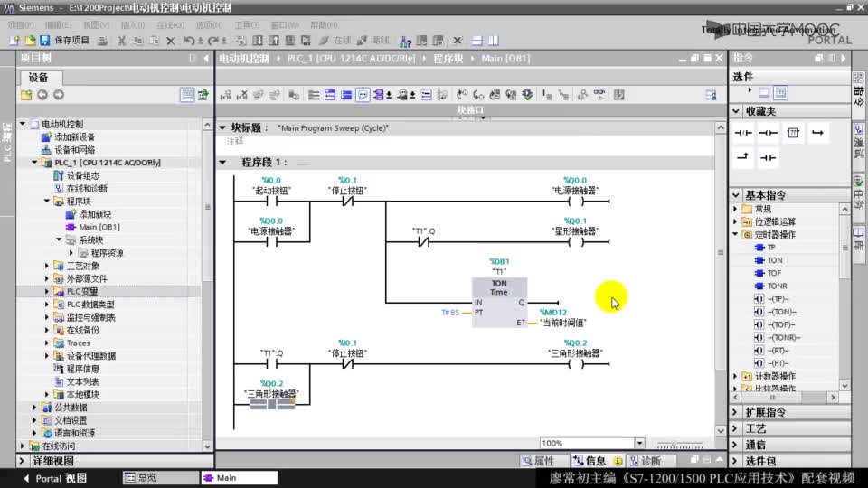Screen dimensions: 868x488
Task: Click the go forward arrow in project tree
Action: (x=59, y=95)
